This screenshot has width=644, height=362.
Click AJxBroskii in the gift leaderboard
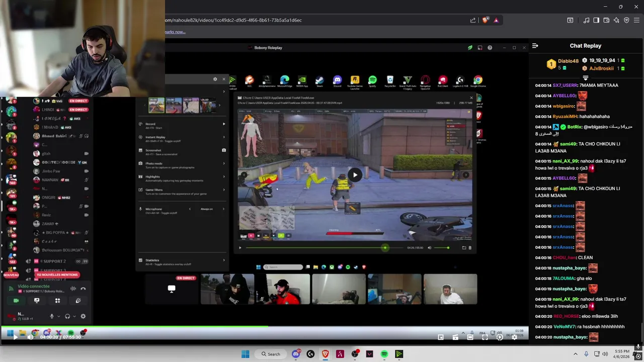click(601, 68)
